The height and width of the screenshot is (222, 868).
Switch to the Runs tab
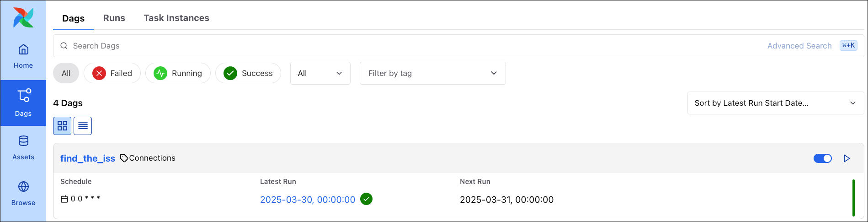click(114, 18)
